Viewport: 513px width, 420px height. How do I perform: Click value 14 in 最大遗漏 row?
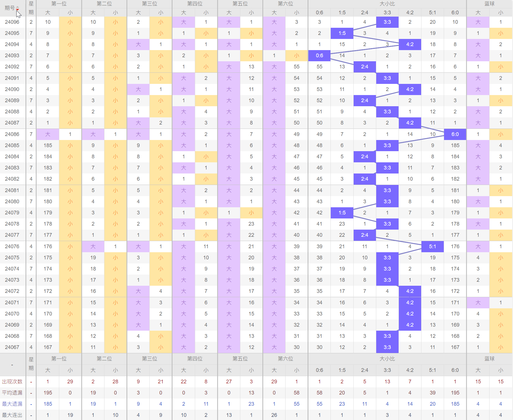point(410,404)
